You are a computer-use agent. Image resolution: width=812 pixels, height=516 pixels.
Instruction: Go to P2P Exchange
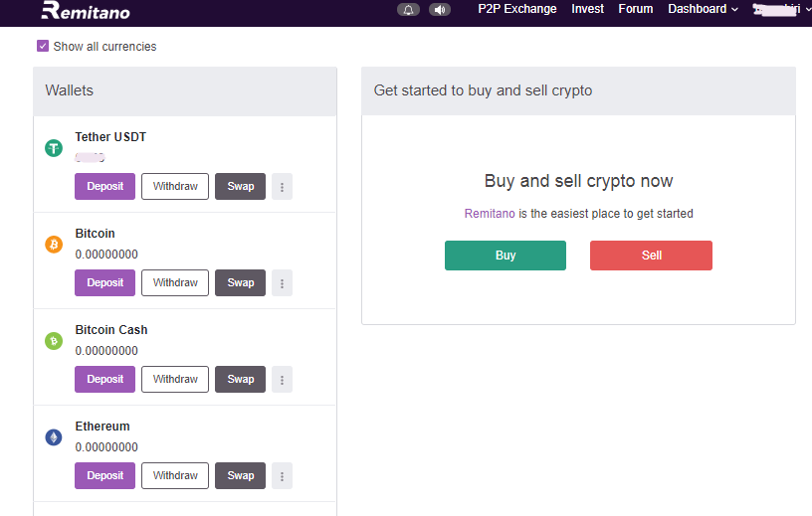pos(516,9)
